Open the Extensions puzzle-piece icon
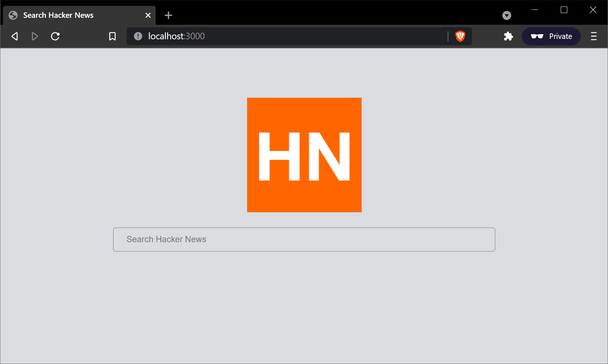This screenshot has height=364, width=608. pos(508,36)
